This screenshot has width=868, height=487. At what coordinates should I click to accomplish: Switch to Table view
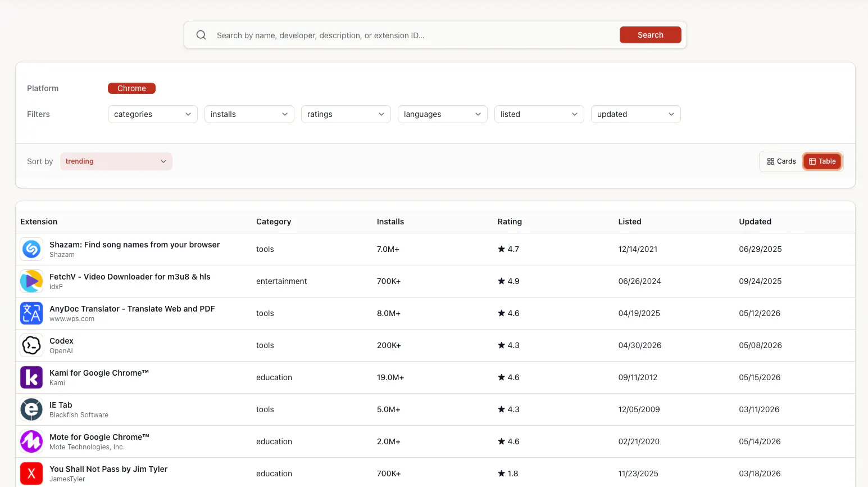pyautogui.click(x=822, y=161)
